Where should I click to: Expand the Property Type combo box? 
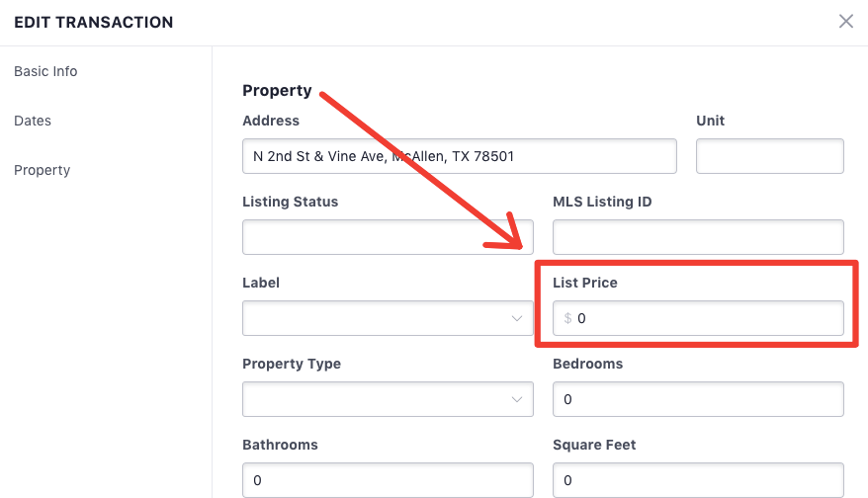click(376, 399)
